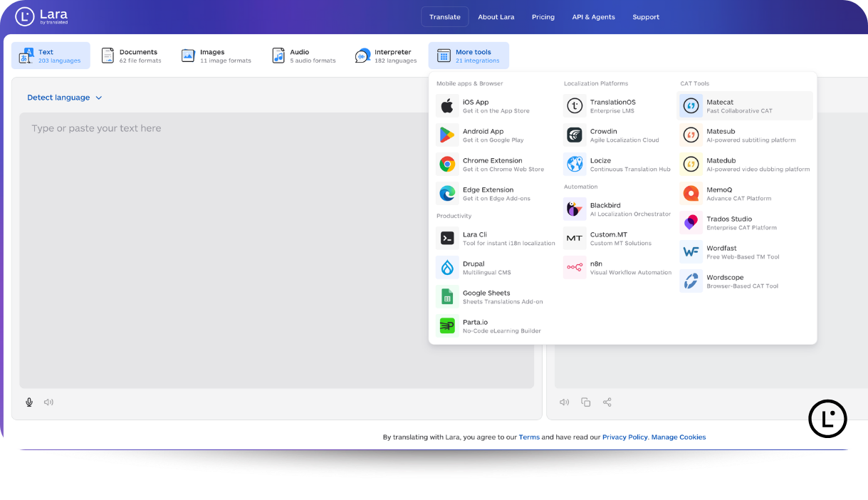Click the share translation icon
Image resolution: width=868 pixels, height=500 pixels.
click(x=607, y=402)
